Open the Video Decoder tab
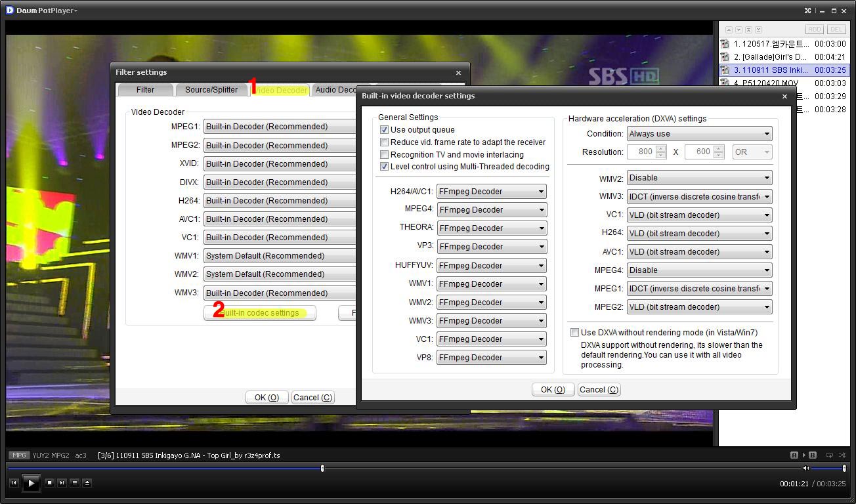856x504 pixels. 280,90
